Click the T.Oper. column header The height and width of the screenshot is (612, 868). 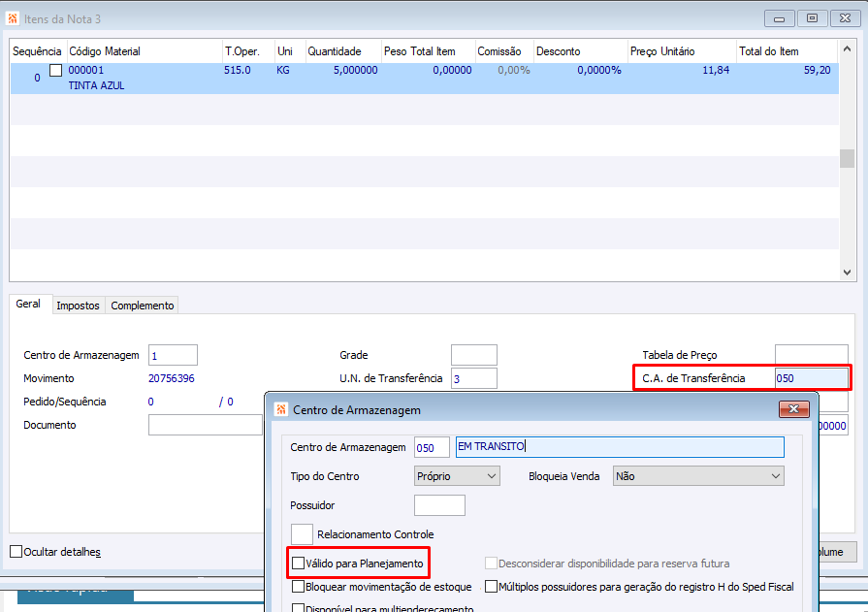[248, 51]
